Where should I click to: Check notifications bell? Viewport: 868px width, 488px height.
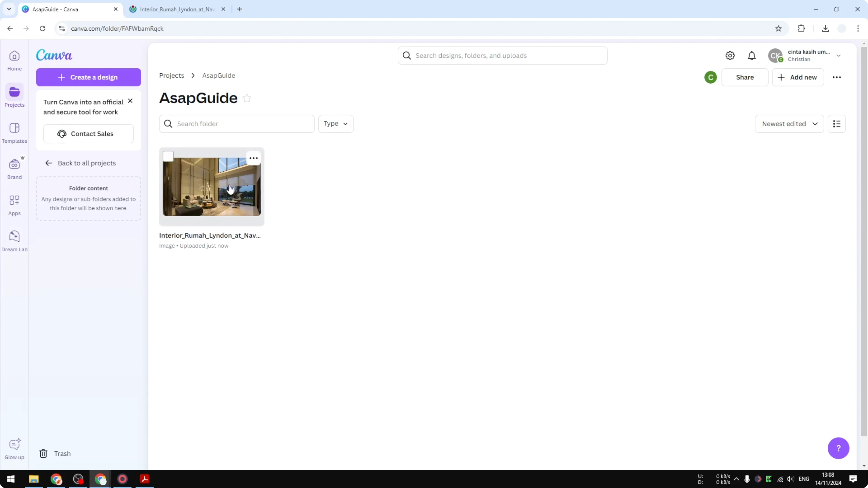pos(752,55)
